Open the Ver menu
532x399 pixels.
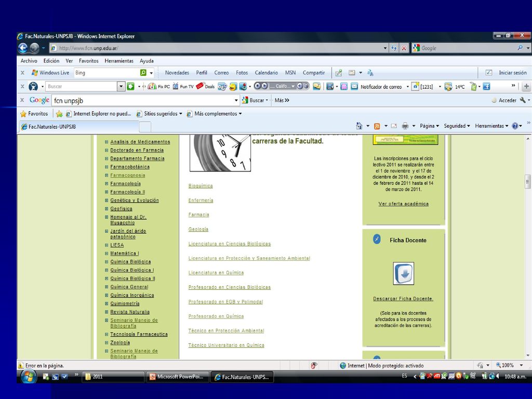tap(69, 61)
